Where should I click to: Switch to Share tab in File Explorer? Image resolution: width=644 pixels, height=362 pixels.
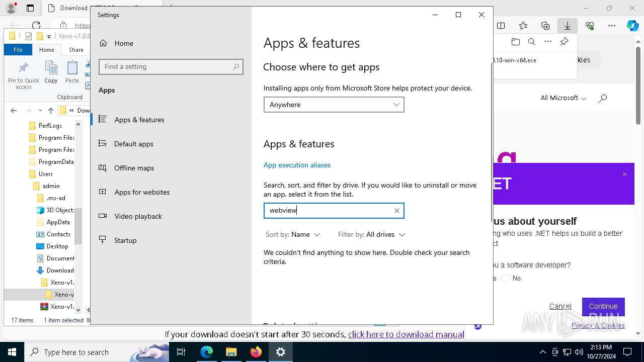pyautogui.click(x=76, y=50)
